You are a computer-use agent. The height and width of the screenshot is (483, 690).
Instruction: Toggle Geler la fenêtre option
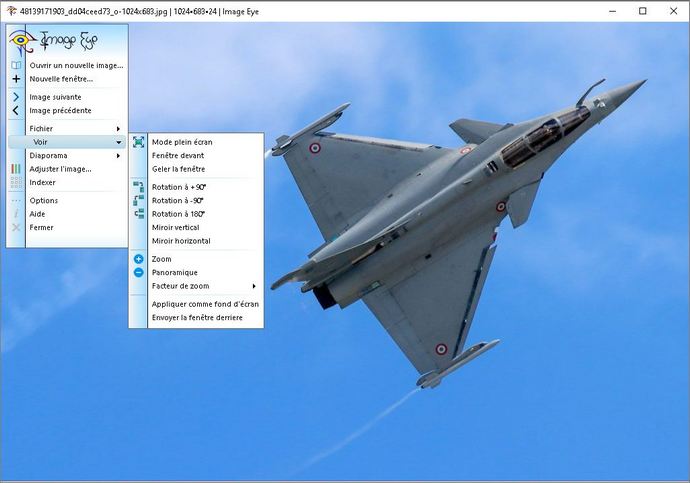pyautogui.click(x=178, y=169)
